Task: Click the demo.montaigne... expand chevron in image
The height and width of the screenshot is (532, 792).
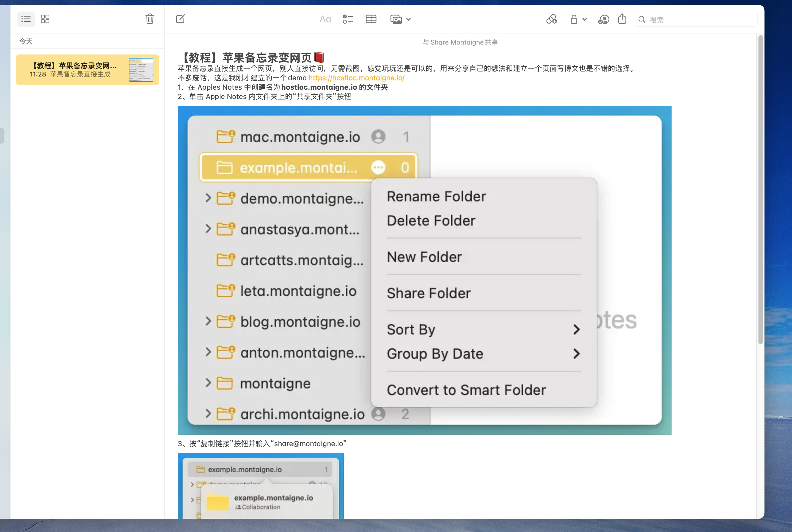Action: 208,198
